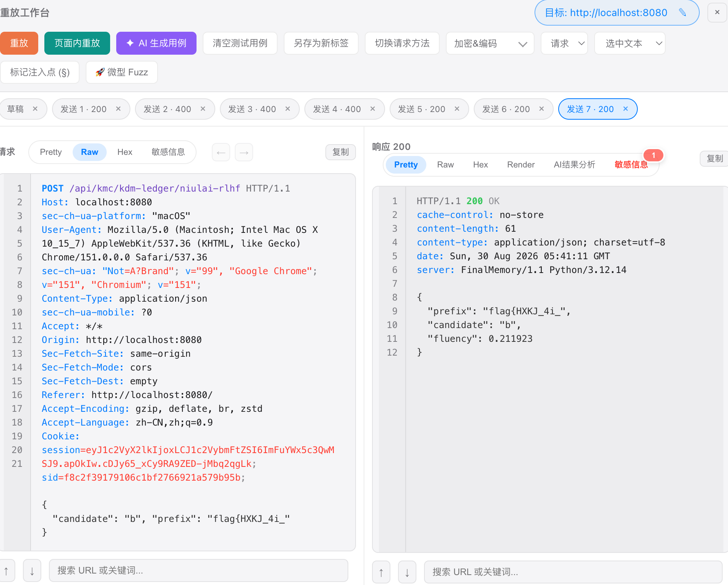Click 标记注入点 (§) button
This screenshot has width=728, height=585.
(40, 72)
